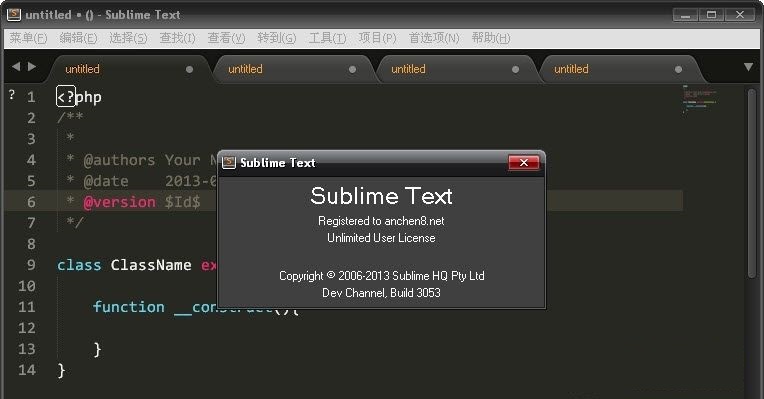The height and width of the screenshot is (399, 764).
Task: Click the unsaved dot on third untitled tab
Action: click(516, 70)
